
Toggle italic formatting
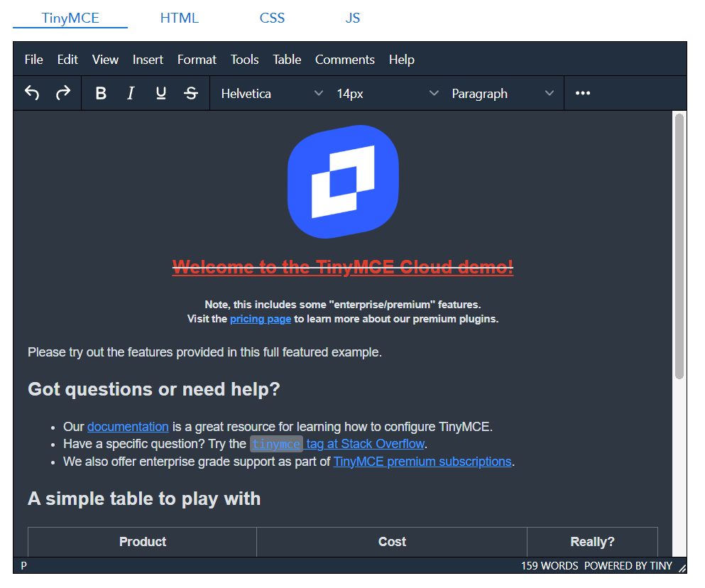(x=131, y=93)
